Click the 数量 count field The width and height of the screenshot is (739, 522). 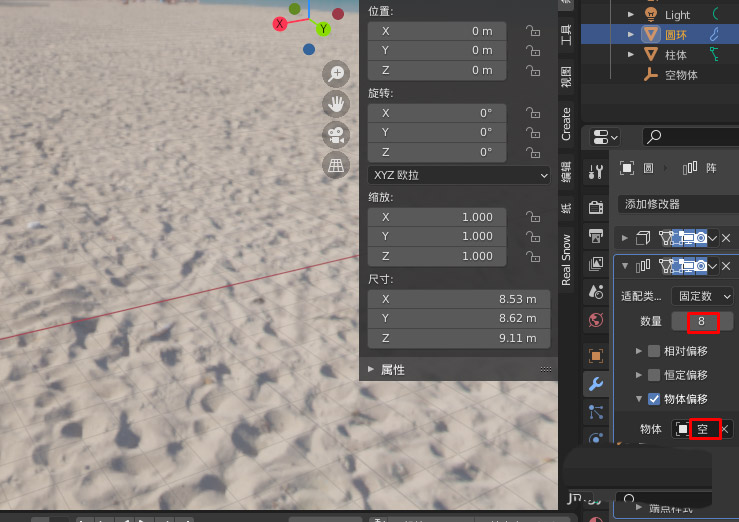702,321
